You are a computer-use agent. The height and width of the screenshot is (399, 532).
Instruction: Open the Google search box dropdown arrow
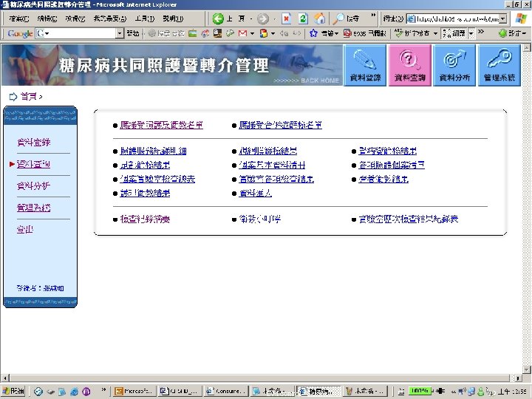pyautogui.click(x=120, y=33)
